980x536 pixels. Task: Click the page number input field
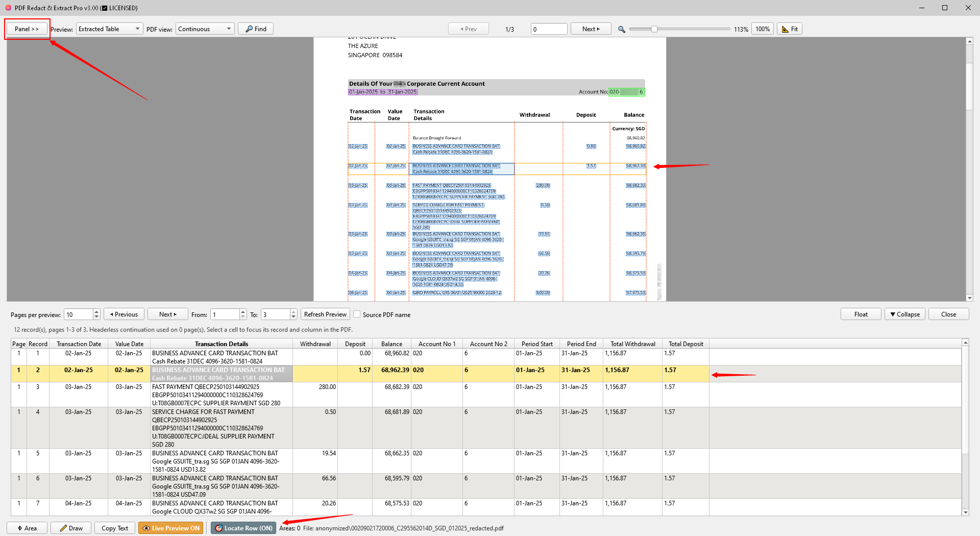coord(549,29)
